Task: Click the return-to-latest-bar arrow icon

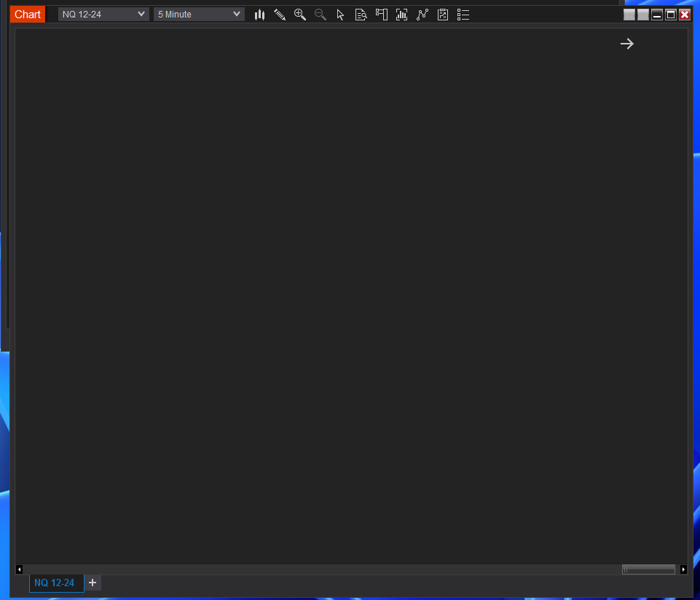Action: coord(626,44)
